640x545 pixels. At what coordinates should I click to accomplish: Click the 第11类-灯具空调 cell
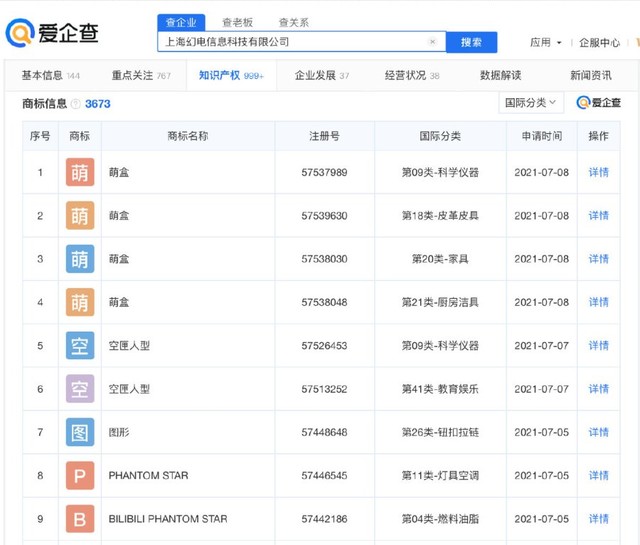440,476
